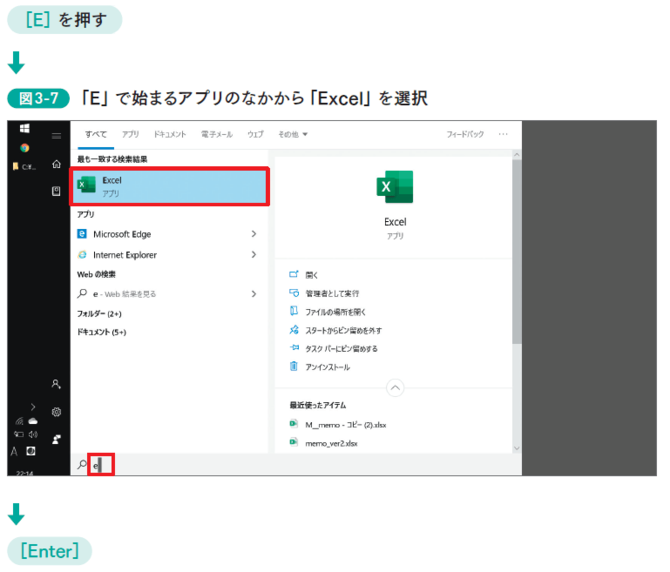Switch to the アプリ tab
This screenshot has width=670, height=572.
[130, 134]
